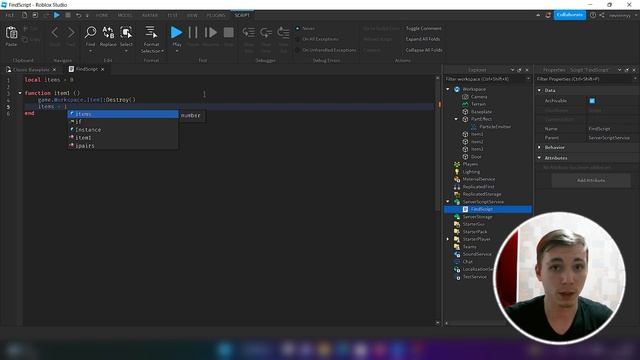Select Door in Explorer tree
The width and height of the screenshot is (640, 360).
tap(476, 157)
